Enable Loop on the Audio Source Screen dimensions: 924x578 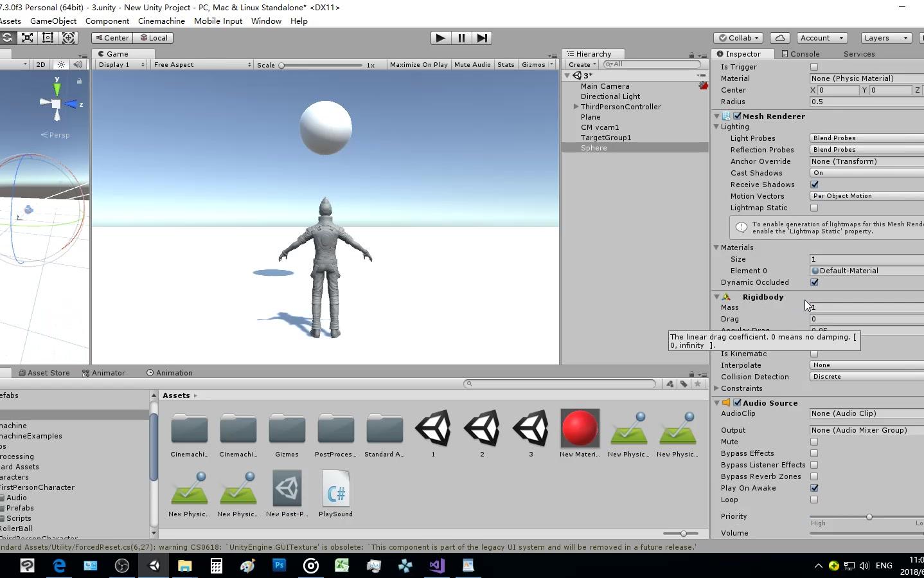click(x=814, y=500)
